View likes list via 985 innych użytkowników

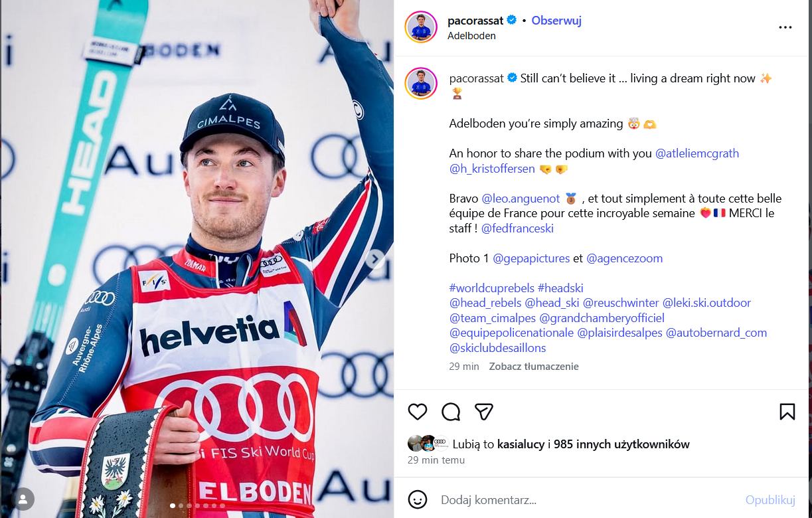click(x=622, y=444)
